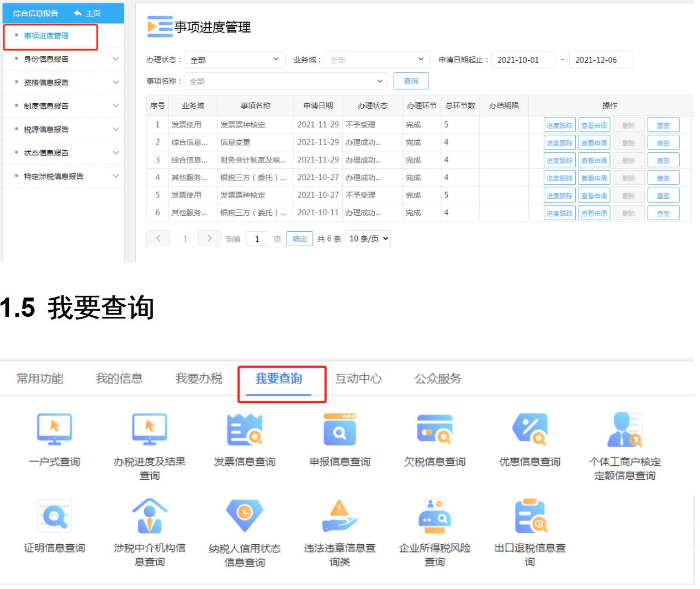Select the 欠税信息查询 icon
700x589 pixels.
click(x=434, y=429)
